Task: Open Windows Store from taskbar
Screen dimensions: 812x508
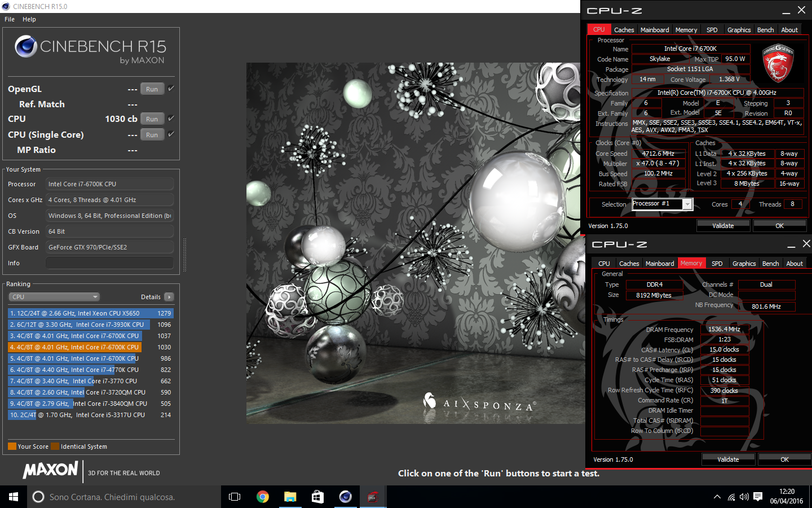Action: [x=317, y=497]
